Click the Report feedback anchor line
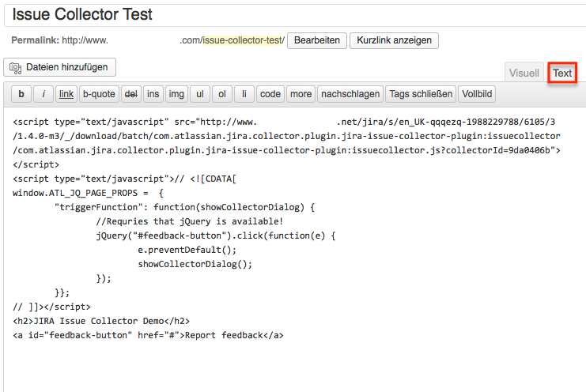 148,335
